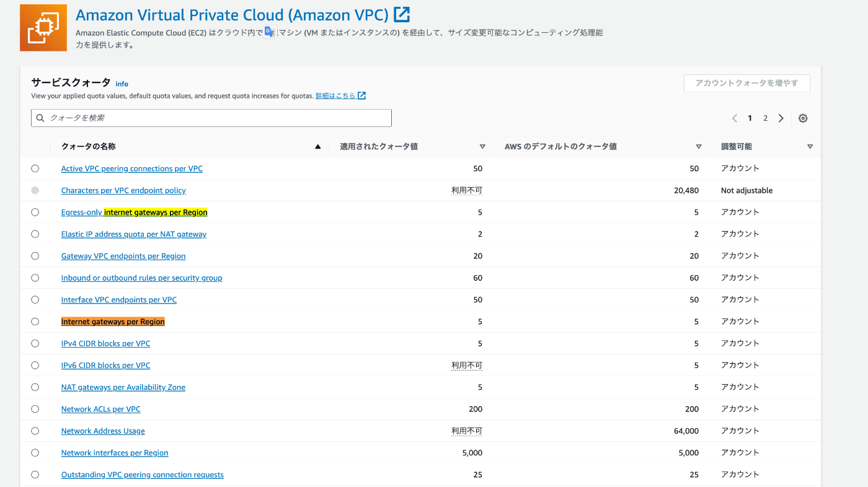Screen dimensions: 868x487
Task: Click the translate icon in the description text
Action: pyautogui.click(x=270, y=32)
